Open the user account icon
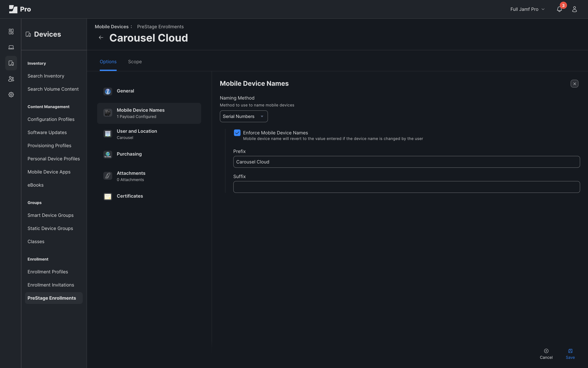 pos(574,9)
